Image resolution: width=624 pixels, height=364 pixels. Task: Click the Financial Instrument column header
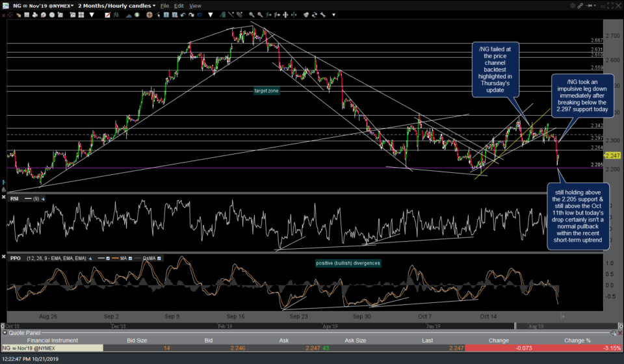point(51,339)
